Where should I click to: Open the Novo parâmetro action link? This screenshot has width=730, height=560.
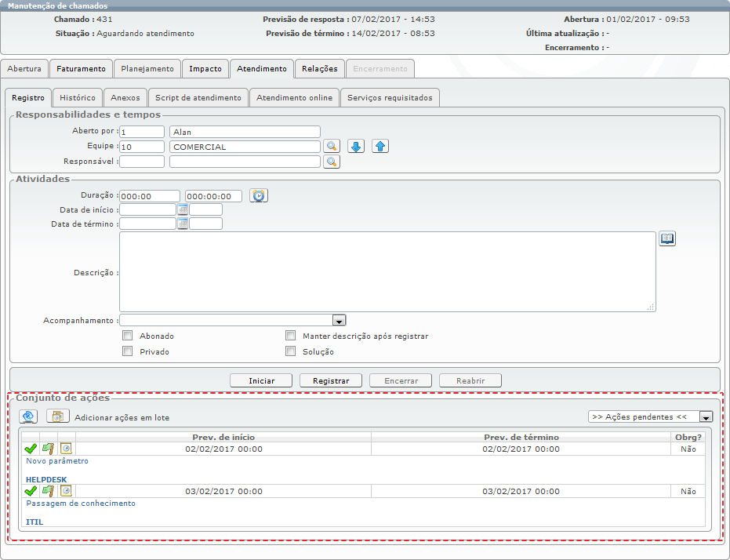point(57,461)
